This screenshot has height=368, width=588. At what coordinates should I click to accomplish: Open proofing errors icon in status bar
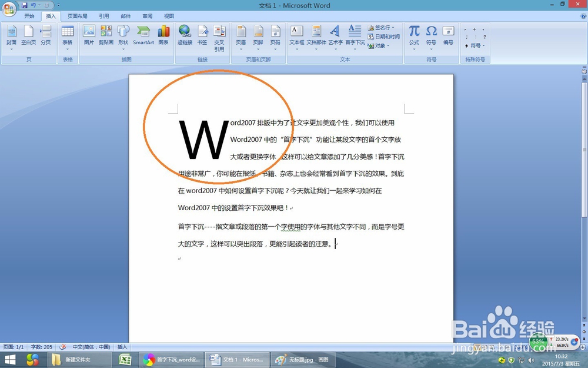point(63,347)
